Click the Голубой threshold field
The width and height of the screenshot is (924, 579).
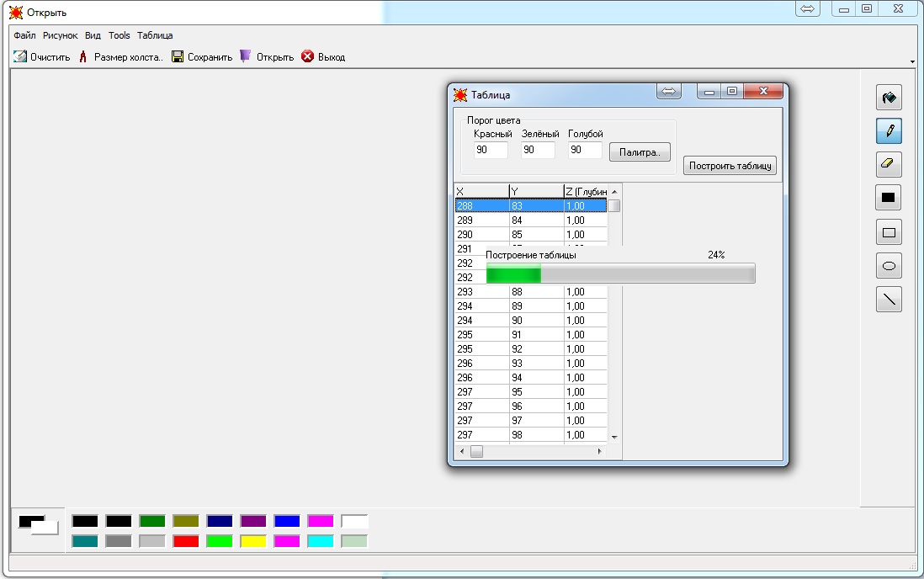(x=585, y=150)
